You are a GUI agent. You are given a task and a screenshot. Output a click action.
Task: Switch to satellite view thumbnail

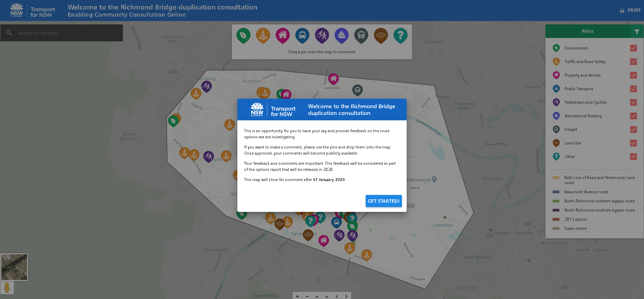[14, 267]
